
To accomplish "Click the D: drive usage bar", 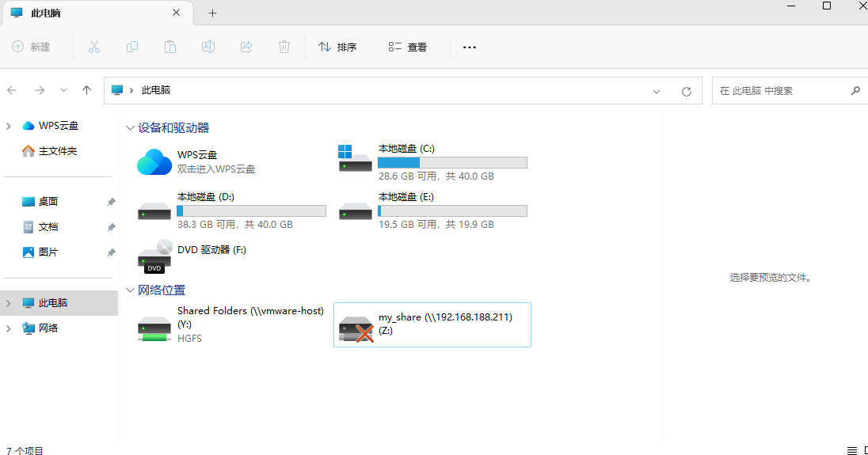I will pyautogui.click(x=251, y=210).
